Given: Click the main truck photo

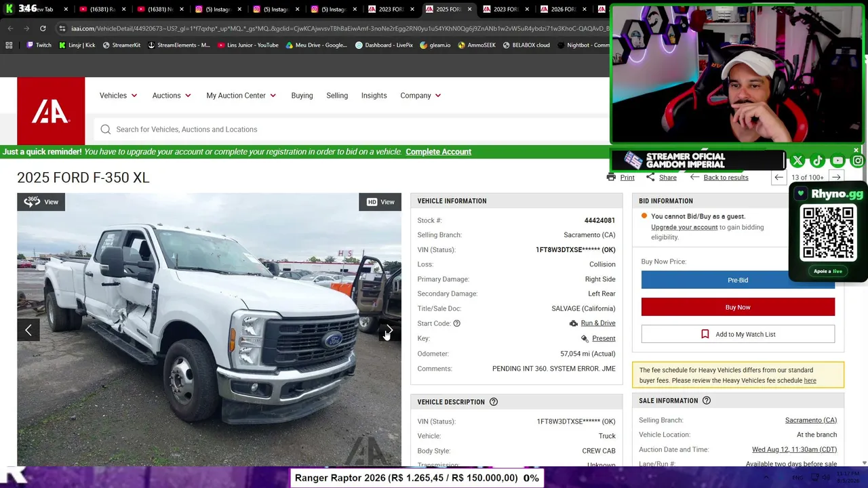Looking at the screenshot, I should [209, 330].
